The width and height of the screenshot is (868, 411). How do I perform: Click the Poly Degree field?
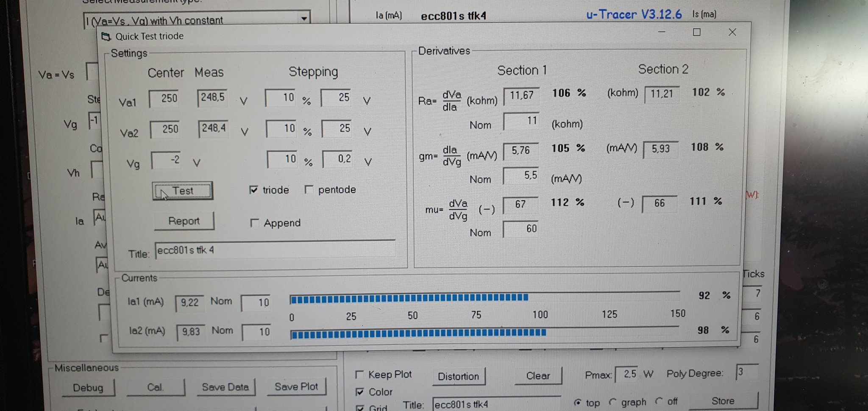(747, 372)
